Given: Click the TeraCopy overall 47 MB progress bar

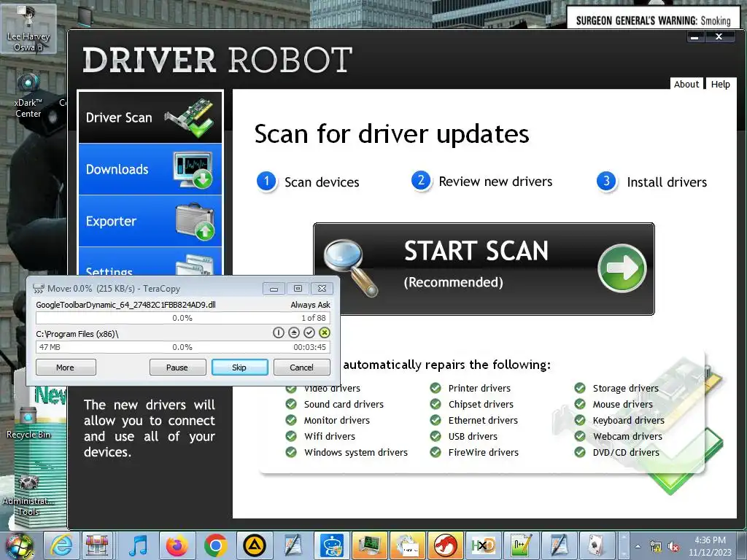Looking at the screenshot, I should (182, 347).
